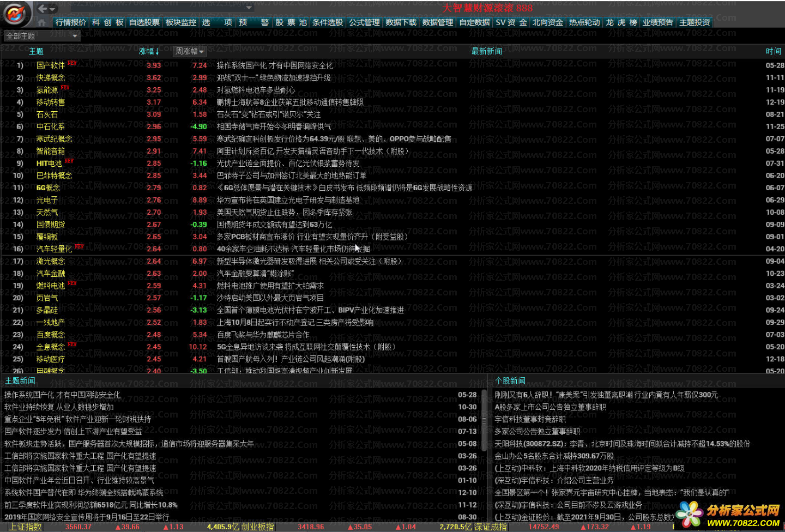Click the Dazhihui app logo icon
This screenshot has height=532, width=785.
(x=16, y=13)
